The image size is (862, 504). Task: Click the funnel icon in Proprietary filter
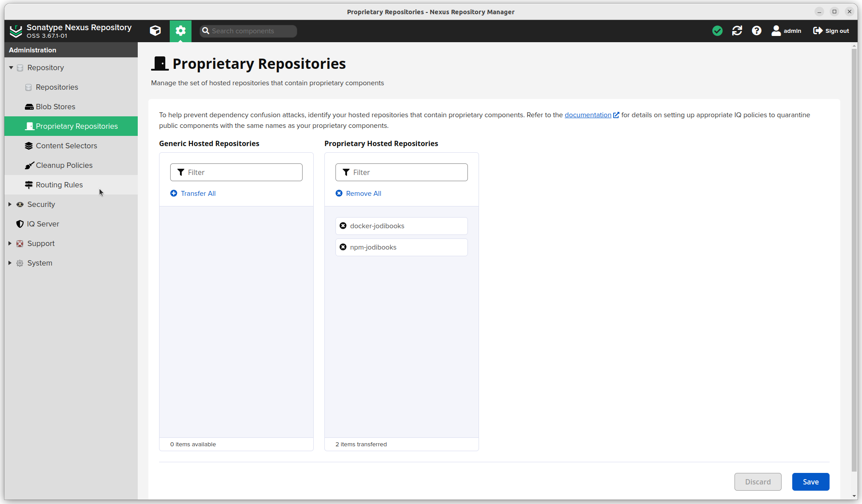point(346,172)
